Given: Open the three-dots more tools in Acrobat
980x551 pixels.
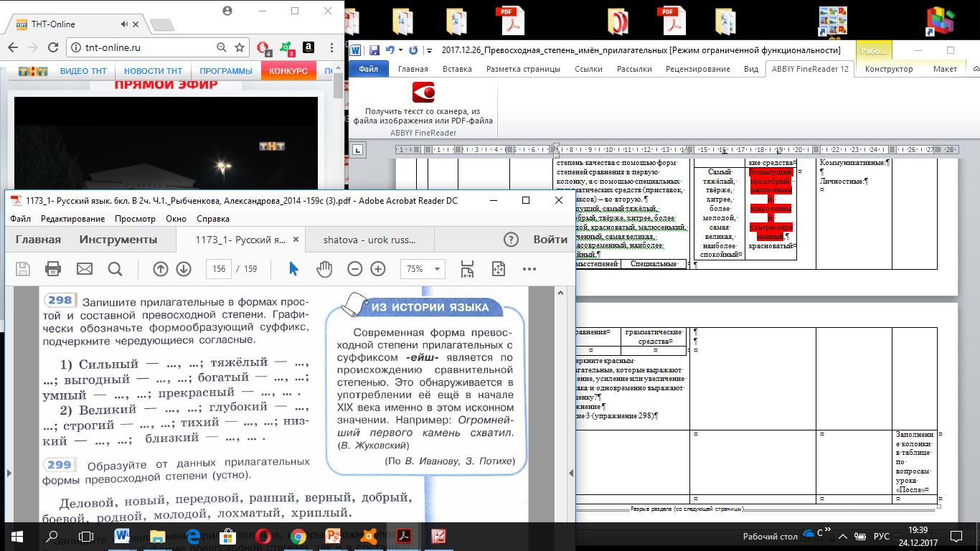Looking at the screenshot, I should (529, 269).
